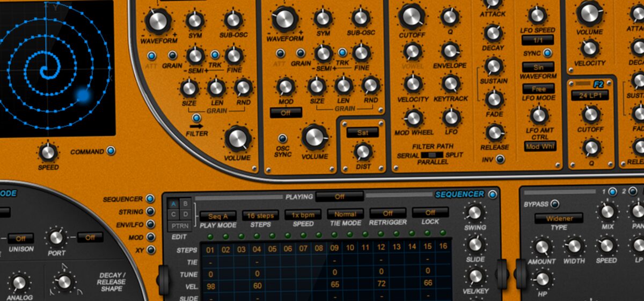Viewport: 644px width, 301px height.
Task: Click the PLAYING Off box in the sequencer
Action: (x=340, y=196)
